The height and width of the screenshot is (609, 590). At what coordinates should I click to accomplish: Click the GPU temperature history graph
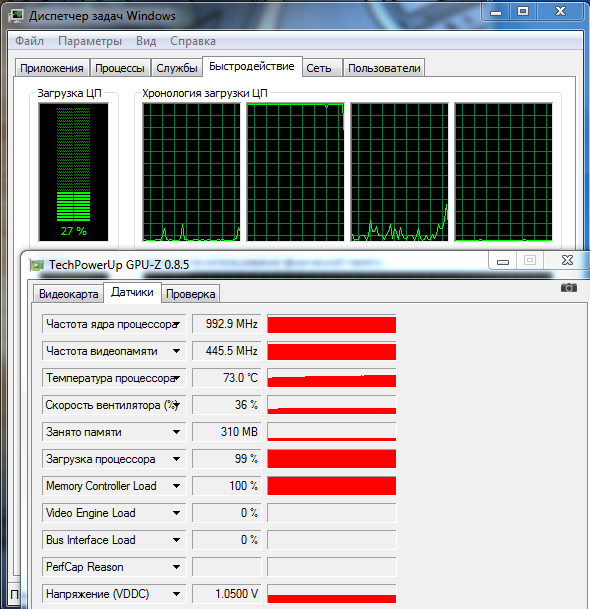(332, 378)
